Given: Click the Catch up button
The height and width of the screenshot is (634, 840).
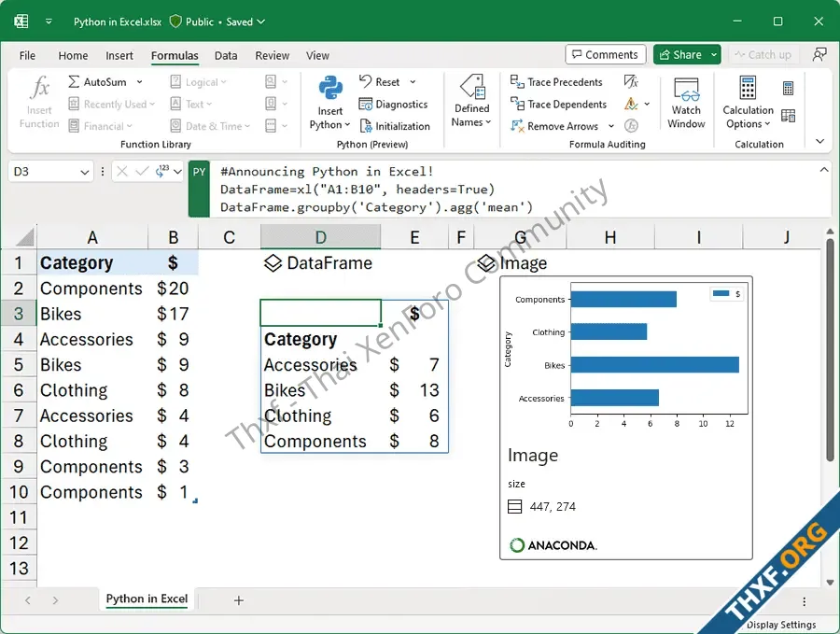Looking at the screenshot, I should pyautogui.click(x=763, y=55).
